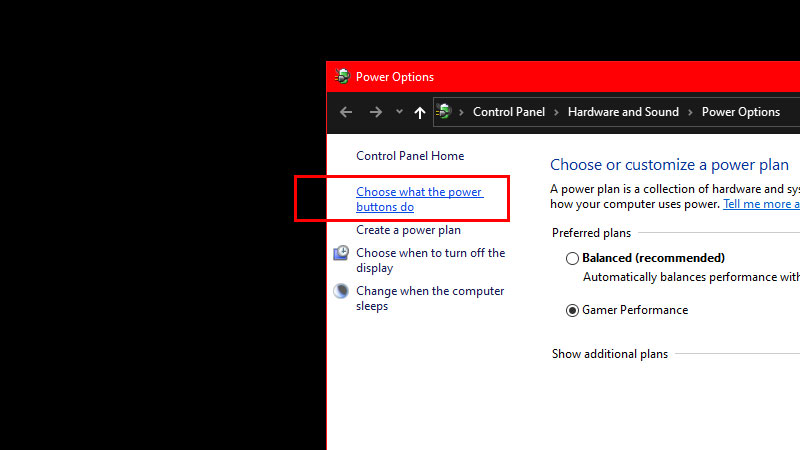Open the Tell me more link
The image size is (800, 450).
click(761, 204)
